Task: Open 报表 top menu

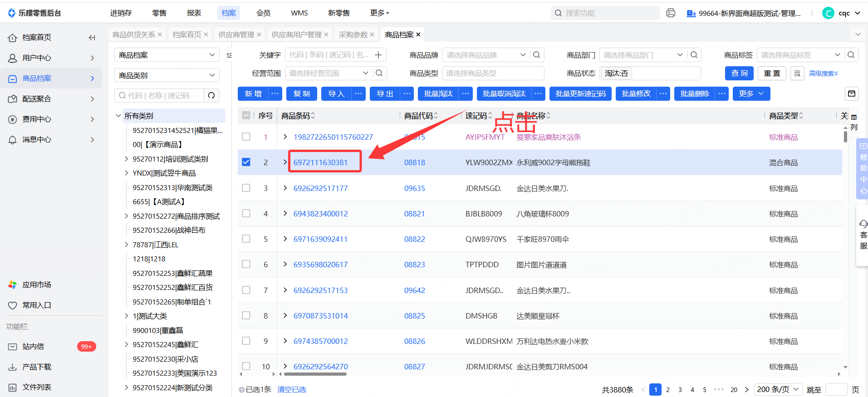Action: coord(194,13)
